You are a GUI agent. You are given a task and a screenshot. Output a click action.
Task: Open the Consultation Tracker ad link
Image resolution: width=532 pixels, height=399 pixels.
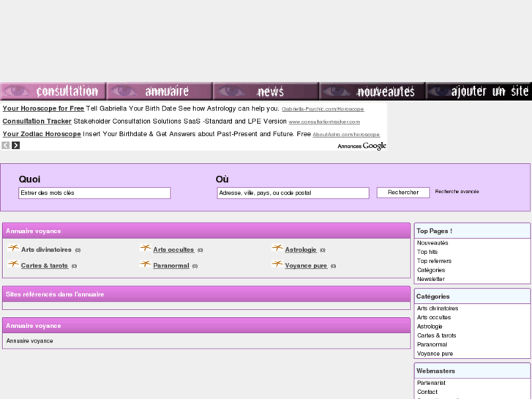click(37, 122)
